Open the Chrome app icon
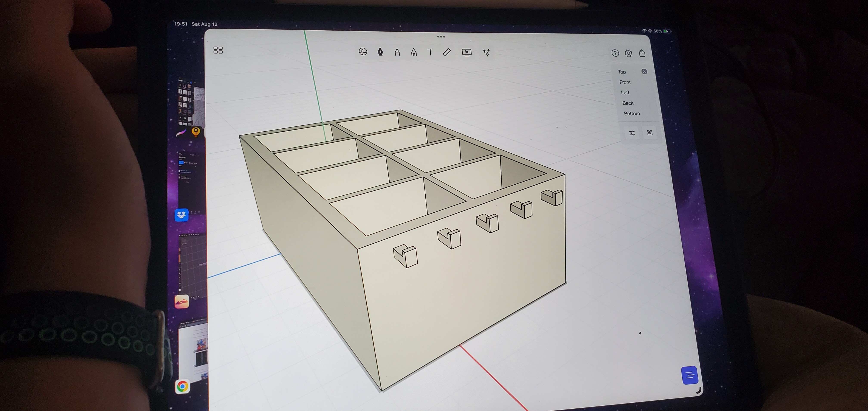Image resolution: width=868 pixels, height=411 pixels. (182, 386)
